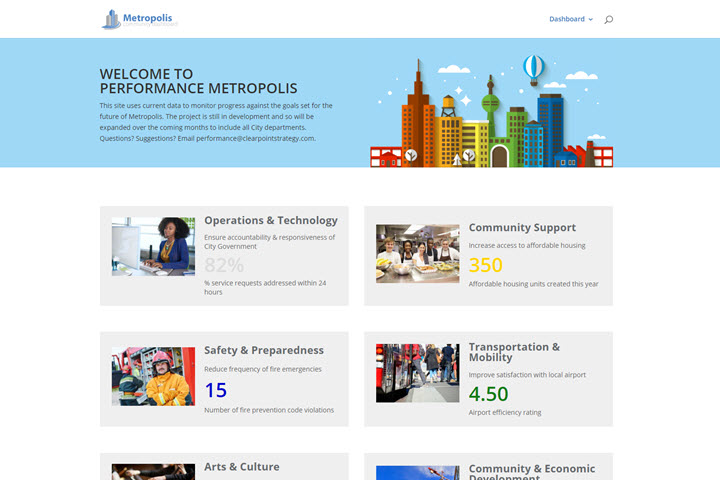
Task: Open Arts & Culture heading
Action: click(242, 467)
